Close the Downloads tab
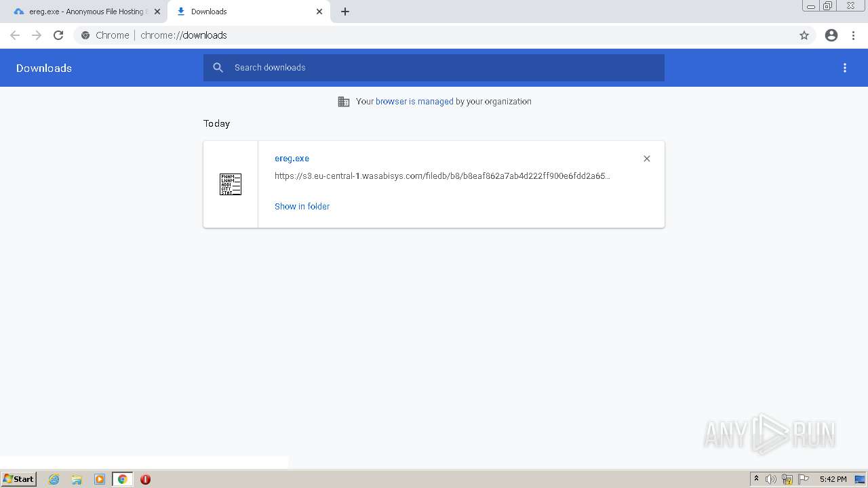The height and width of the screenshot is (488, 868). tap(319, 12)
